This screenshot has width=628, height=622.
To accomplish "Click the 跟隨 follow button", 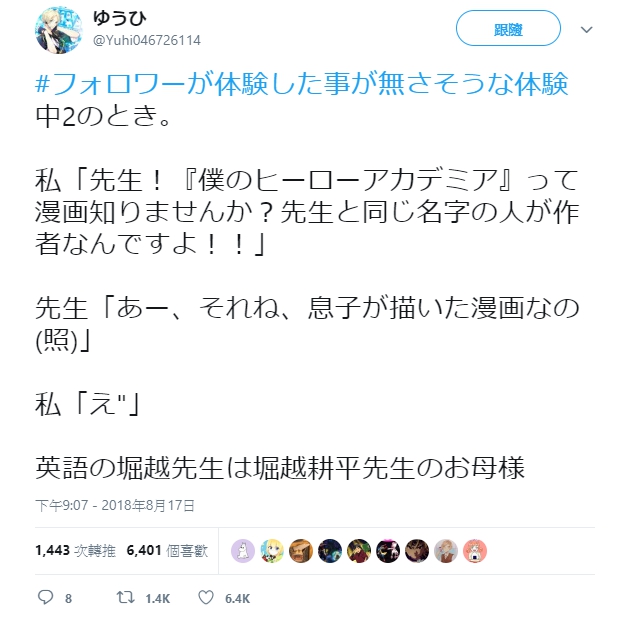I will click(x=508, y=28).
